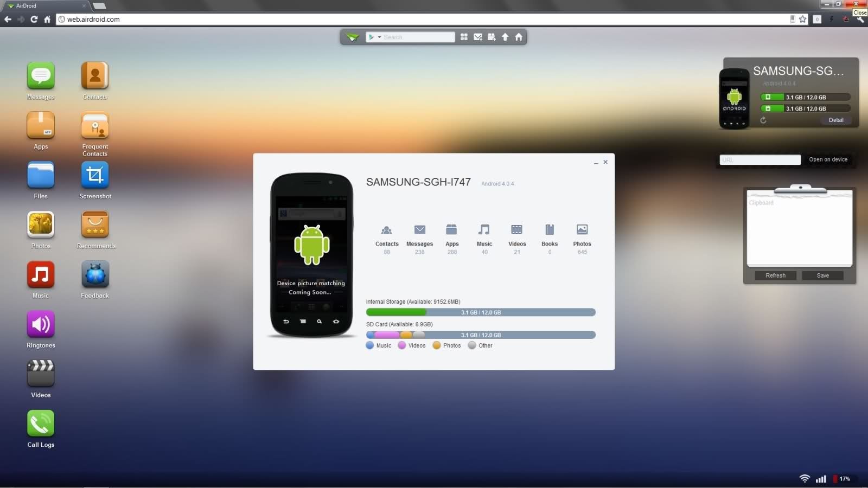This screenshot has width=868, height=488.
Task: Open Messages (238) in device detail dialog
Action: click(419, 239)
